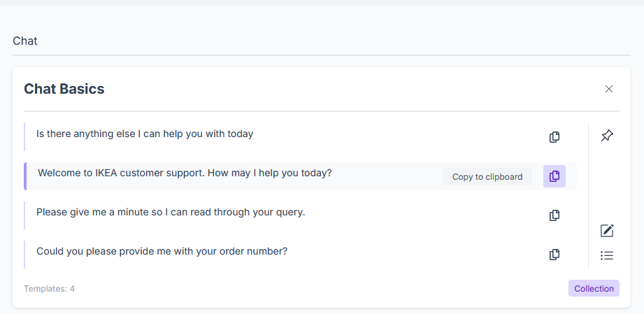Select 'Could you please provide' order number text
This screenshot has width=644, height=314.
[x=162, y=251]
